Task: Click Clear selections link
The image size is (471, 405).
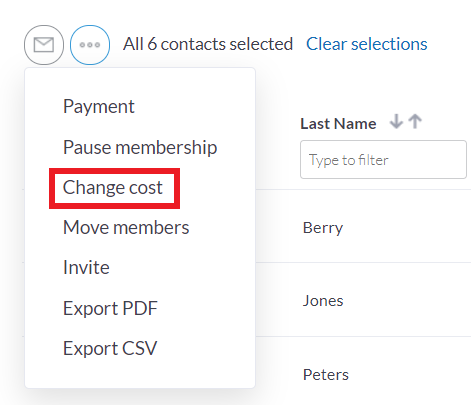Action: tap(367, 44)
